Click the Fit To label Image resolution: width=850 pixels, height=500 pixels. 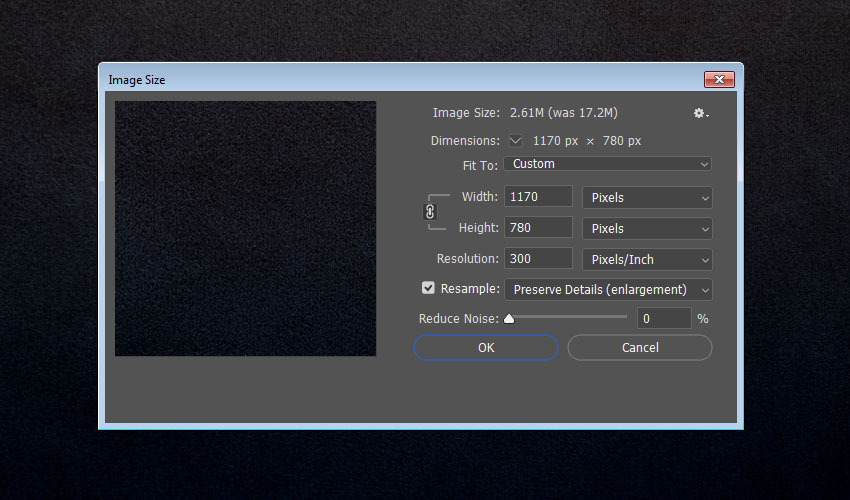pyautogui.click(x=480, y=165)
